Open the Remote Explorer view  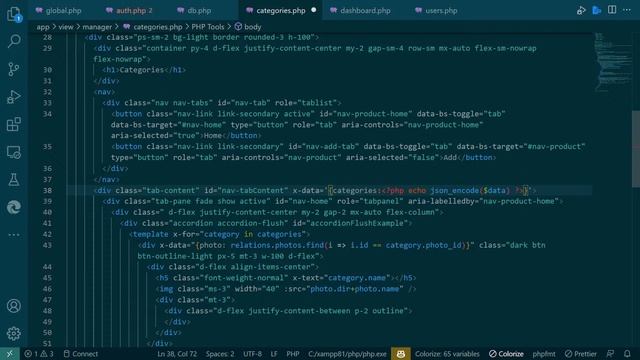click(x=14, y=152)
